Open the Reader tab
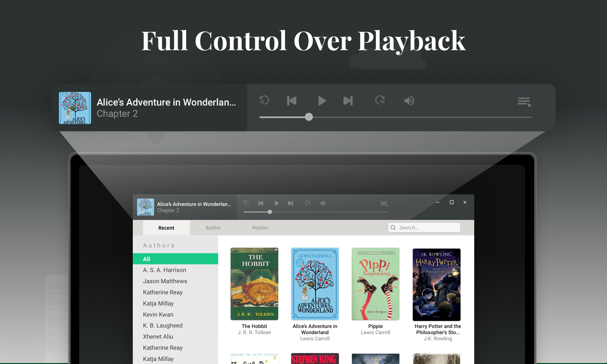The width and height of the screenshot is (607, 364). tap(260, 228)
